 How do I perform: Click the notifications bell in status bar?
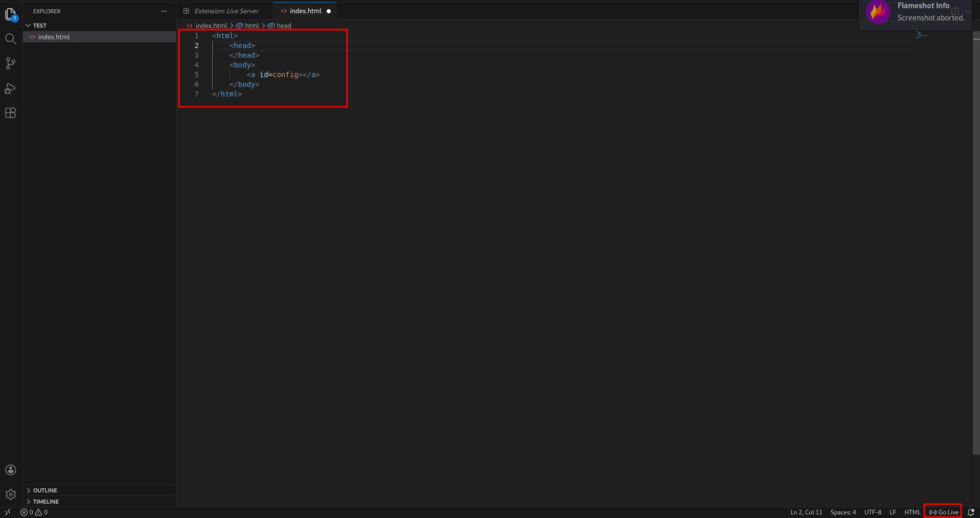click(x=971, y=512)
